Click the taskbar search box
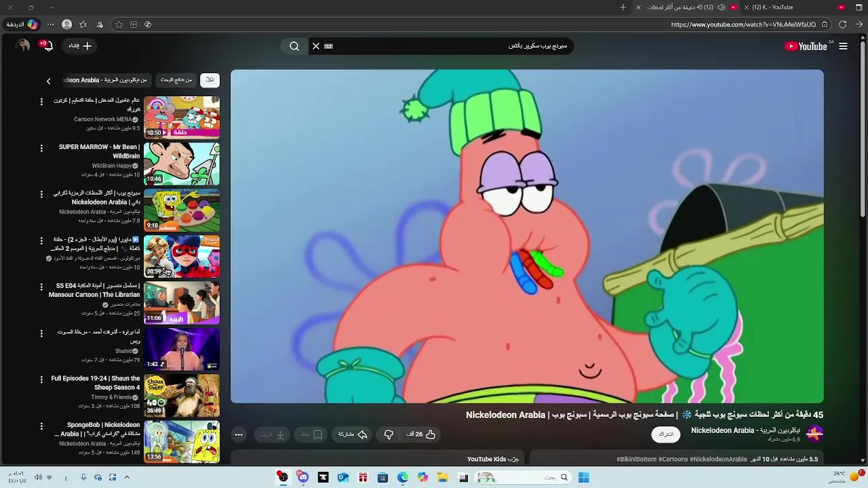The height and width of the screenshot is (488, 868). coord(524,478)
